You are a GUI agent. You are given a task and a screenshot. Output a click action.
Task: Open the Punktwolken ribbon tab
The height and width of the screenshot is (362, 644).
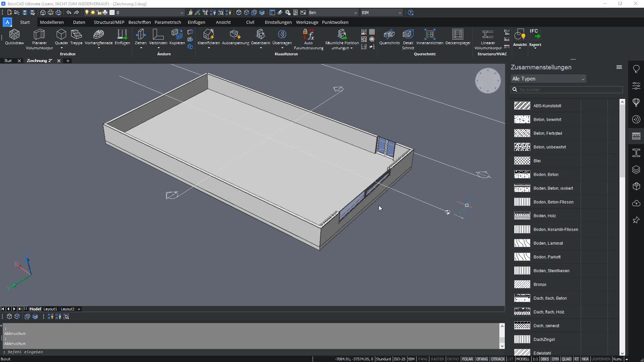pyautogui.click(x=335, y=22)
